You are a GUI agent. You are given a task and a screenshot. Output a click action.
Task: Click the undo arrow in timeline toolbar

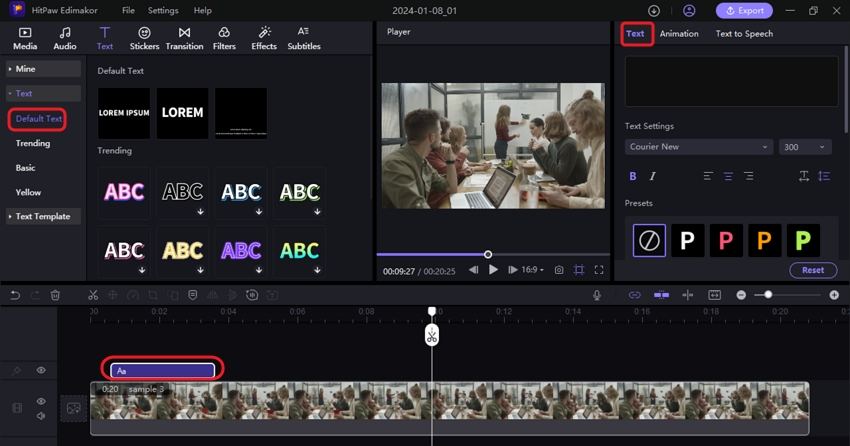tap(15, 295)
